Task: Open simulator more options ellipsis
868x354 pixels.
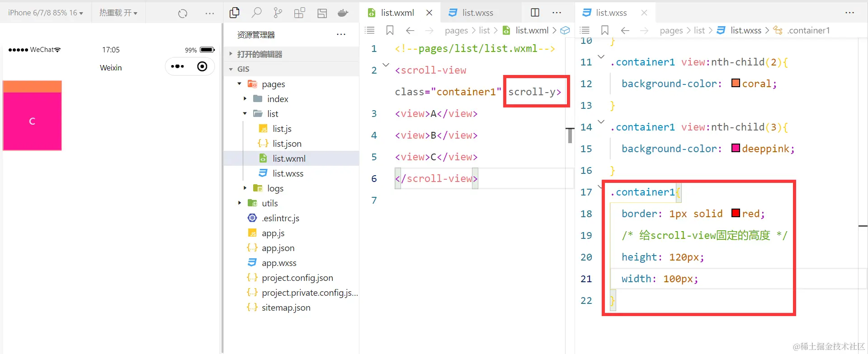Action: coord(210,14)
